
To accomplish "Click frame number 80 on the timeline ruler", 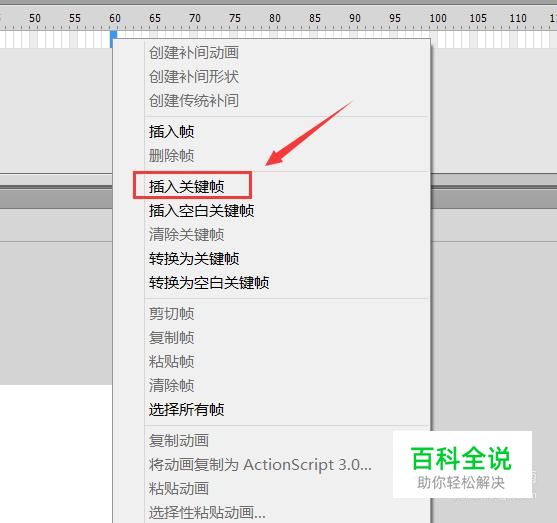I will click(275, 18).
